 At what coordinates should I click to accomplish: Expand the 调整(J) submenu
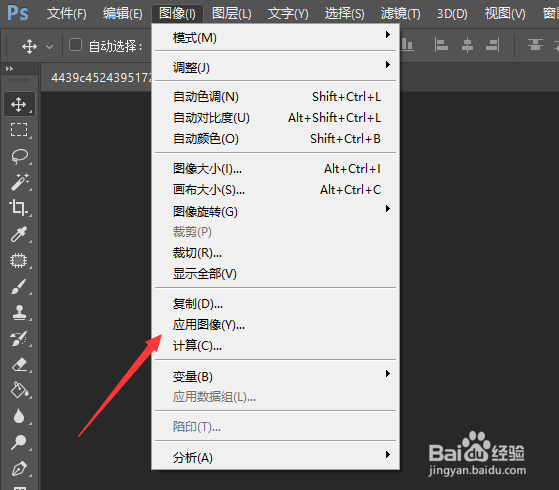pyautogui.click(x=275, y=67)
